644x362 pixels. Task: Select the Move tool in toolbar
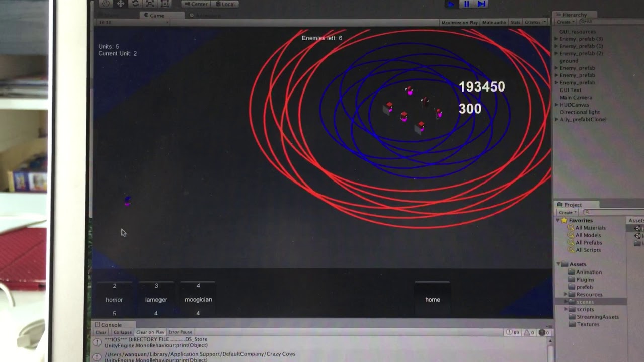pyautogui.click(x=121, y=4)
